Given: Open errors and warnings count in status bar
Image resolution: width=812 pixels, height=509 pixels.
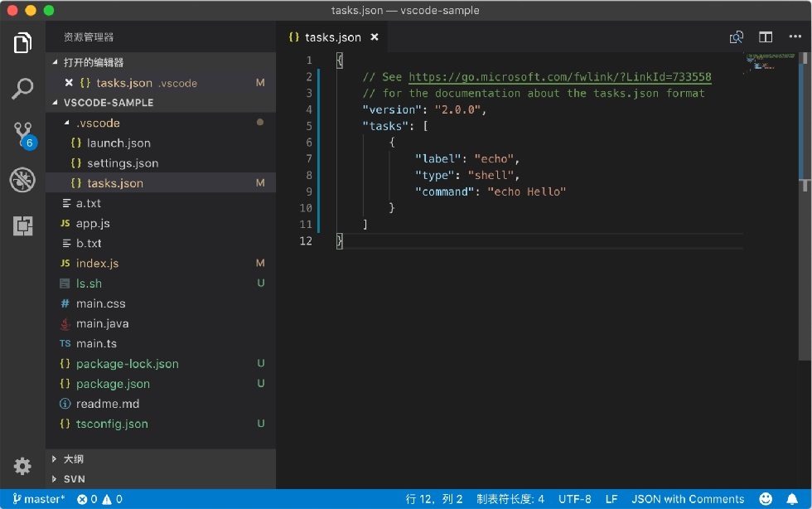Looking at the screenshot, I should (x=99, y=498).
